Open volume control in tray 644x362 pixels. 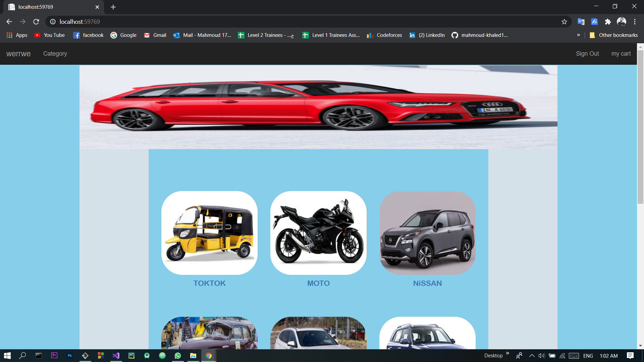pos(542,356)
